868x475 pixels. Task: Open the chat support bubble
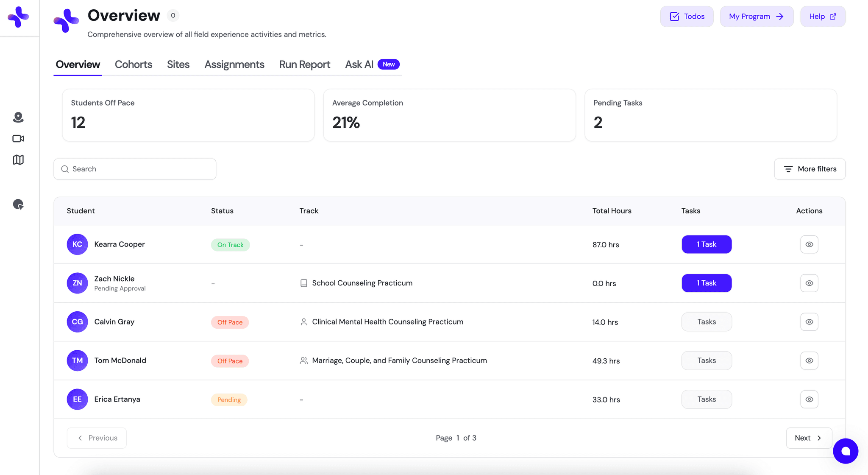(845, 451)
